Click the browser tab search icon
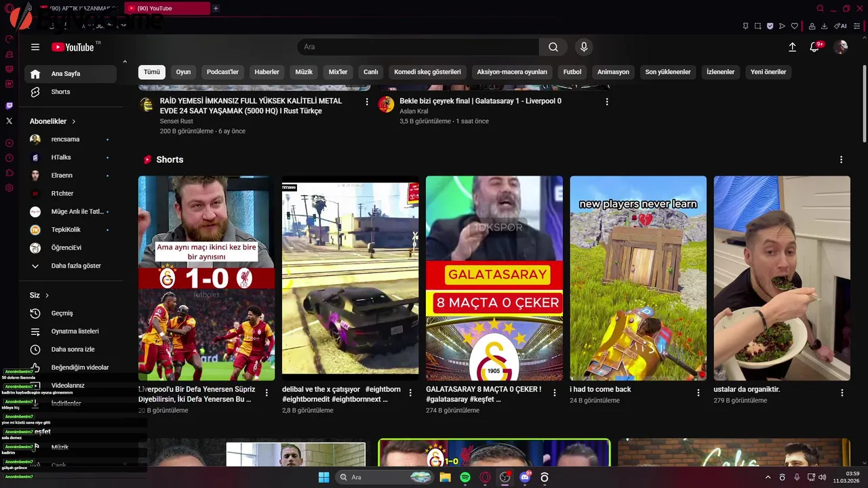Viewport: 868px width, 488px height. pyautogui.click(x=821, y=9)
